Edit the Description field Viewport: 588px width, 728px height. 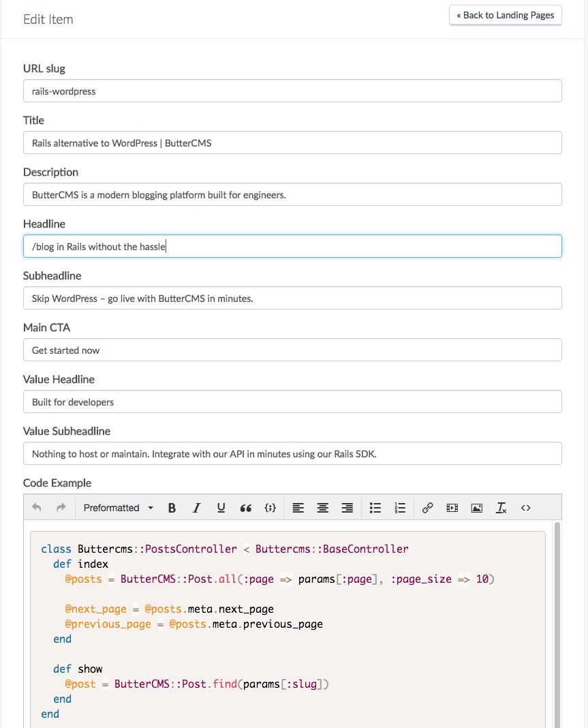click(292, 194)
